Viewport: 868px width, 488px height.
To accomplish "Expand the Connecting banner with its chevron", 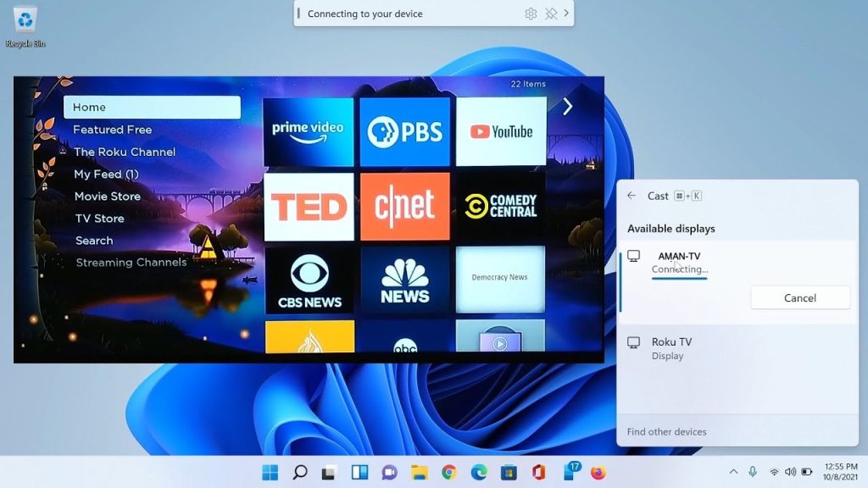I will click(566, 14).
